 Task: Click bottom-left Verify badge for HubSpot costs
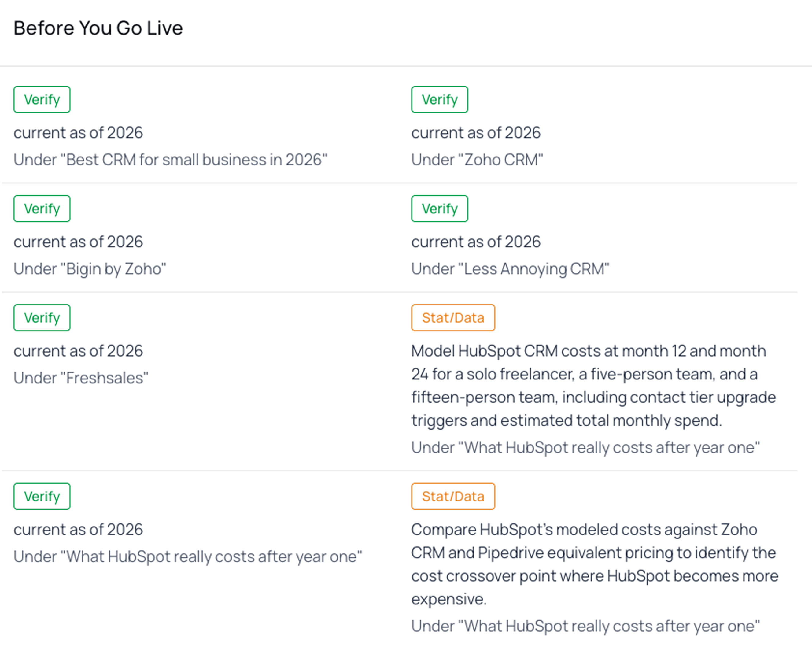click(42, 496)
